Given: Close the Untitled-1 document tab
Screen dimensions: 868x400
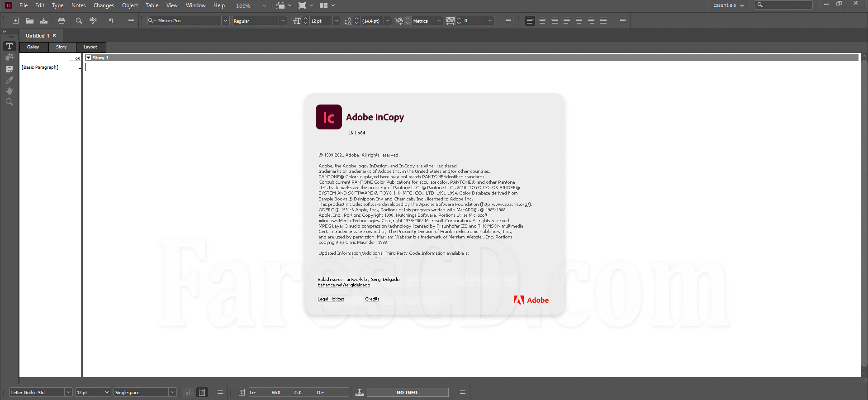Looking at the screenshot, I should 54,35.
